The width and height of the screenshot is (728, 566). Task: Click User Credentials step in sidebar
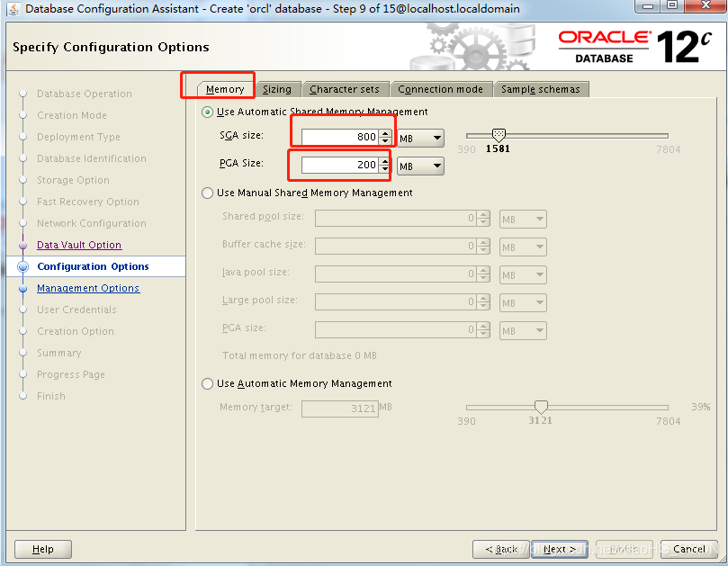coord(76,310)
